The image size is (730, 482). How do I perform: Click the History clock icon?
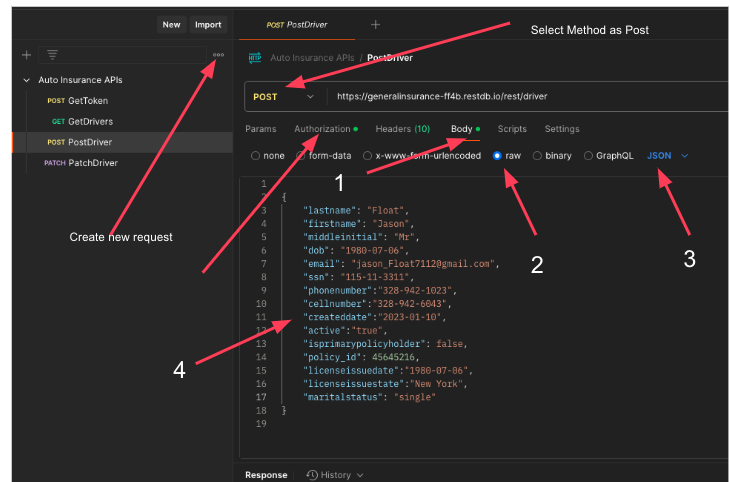(x=312, y=475)
